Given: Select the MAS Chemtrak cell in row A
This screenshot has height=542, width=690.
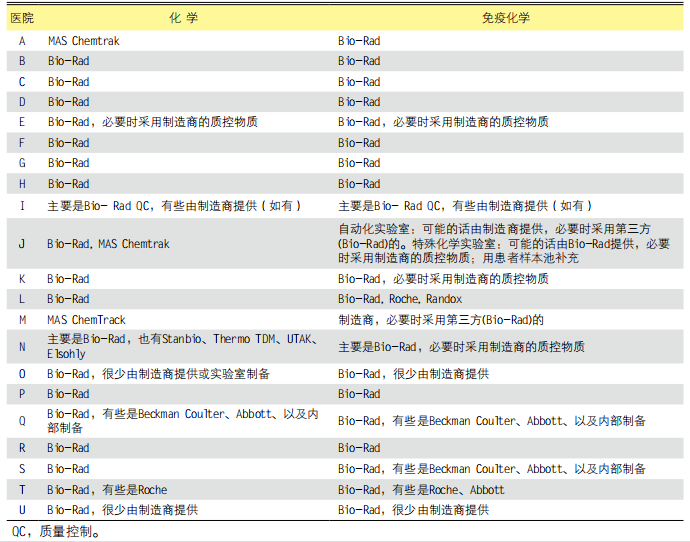Looking at the screenshot, I should tap(84, 41).
